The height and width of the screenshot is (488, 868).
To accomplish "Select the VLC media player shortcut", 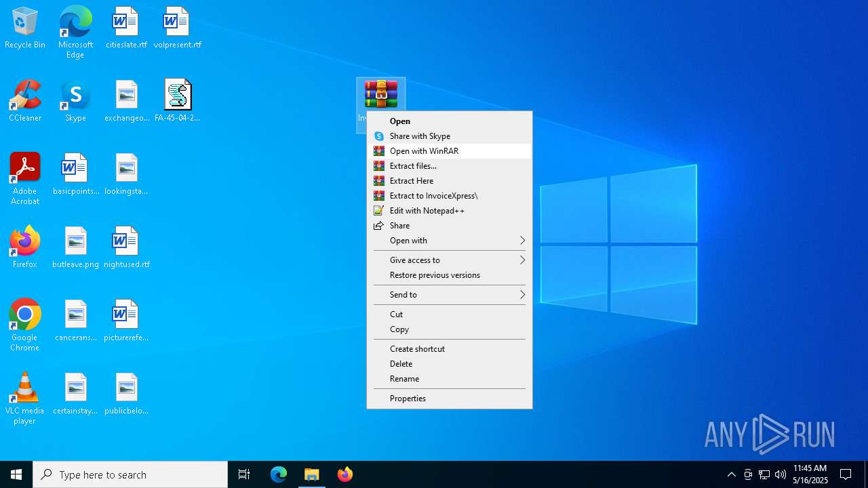I will [x=25, y=399].
